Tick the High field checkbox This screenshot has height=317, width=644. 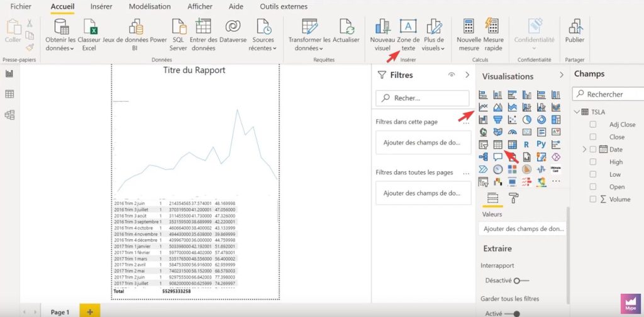[x=592, y=162]
